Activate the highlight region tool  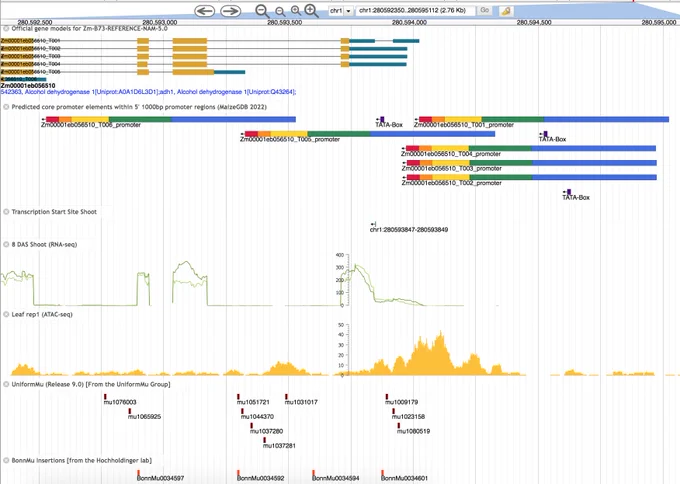tap(506, 11)
